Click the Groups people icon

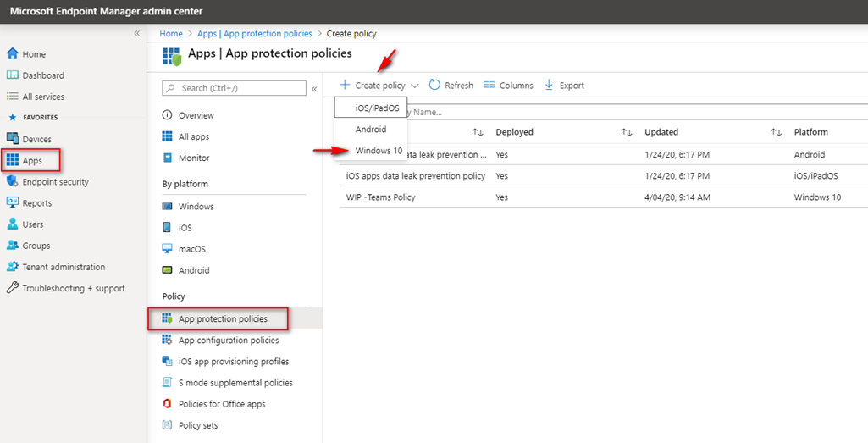(x=12, y=245)
